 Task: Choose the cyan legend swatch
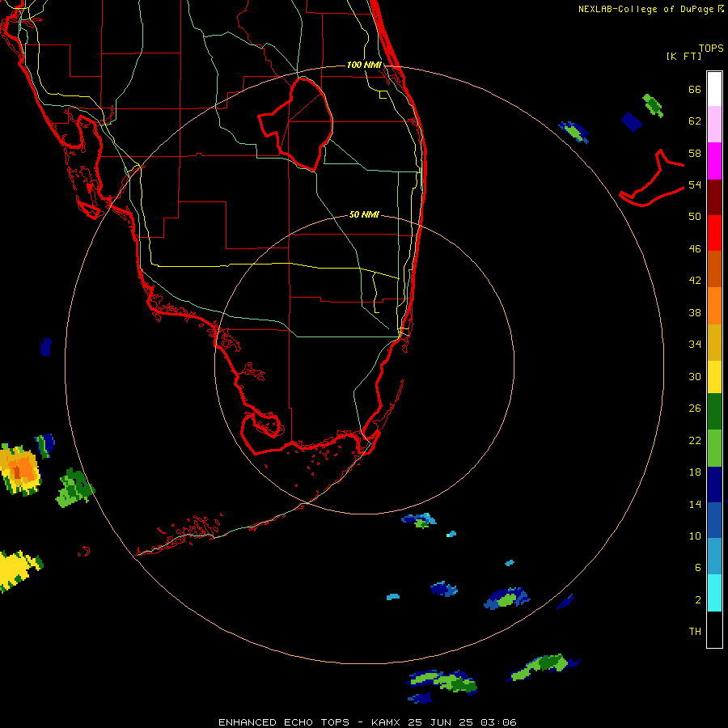click(x=714, y=593)
